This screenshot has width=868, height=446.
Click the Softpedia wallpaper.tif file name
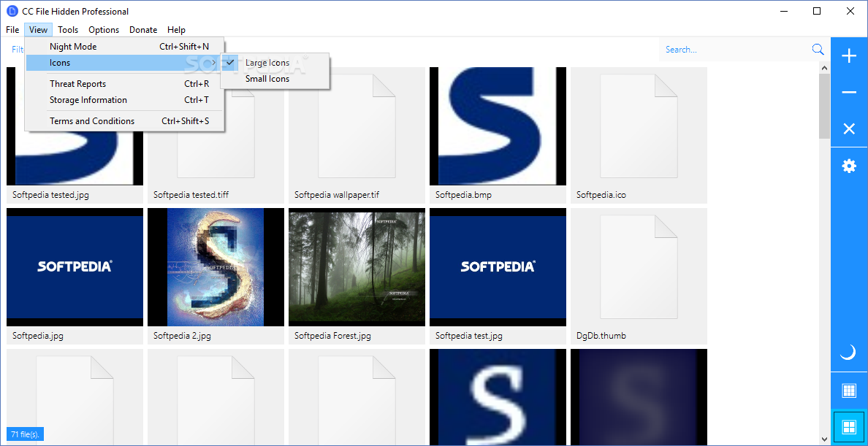point(337,195)
